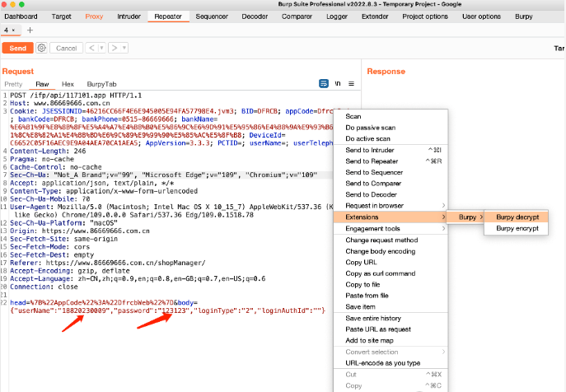The height and width of the screenshot is (392, 566).
Task: Open the Comparer tab
Action: pyautogui.click(x=297, y=16)
